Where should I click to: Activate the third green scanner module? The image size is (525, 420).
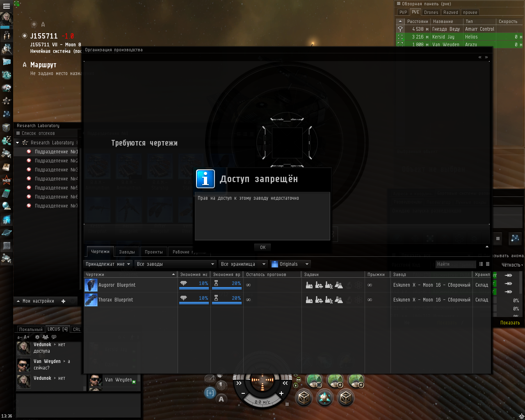[356, 380]
